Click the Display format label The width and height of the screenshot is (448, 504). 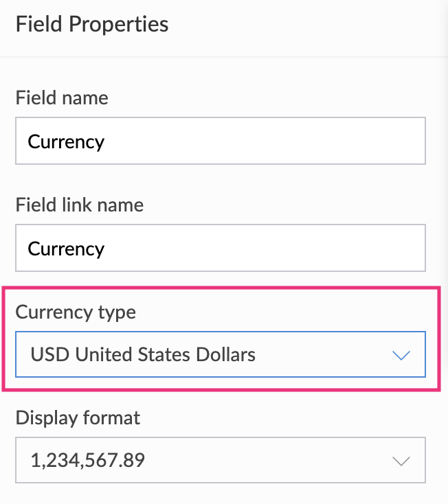(x=78, y=417)
